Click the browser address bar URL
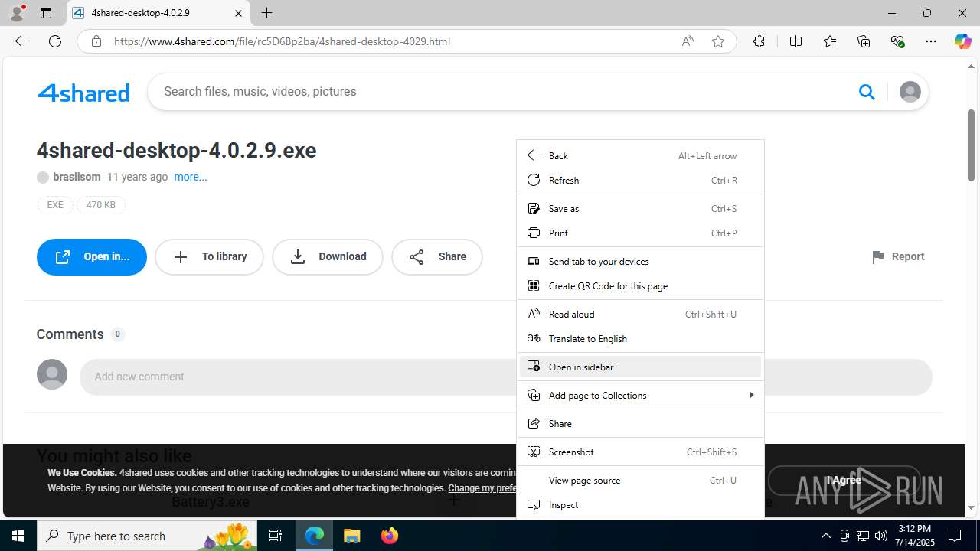Viewport: 980px width, 551px height. coord(283,41)
